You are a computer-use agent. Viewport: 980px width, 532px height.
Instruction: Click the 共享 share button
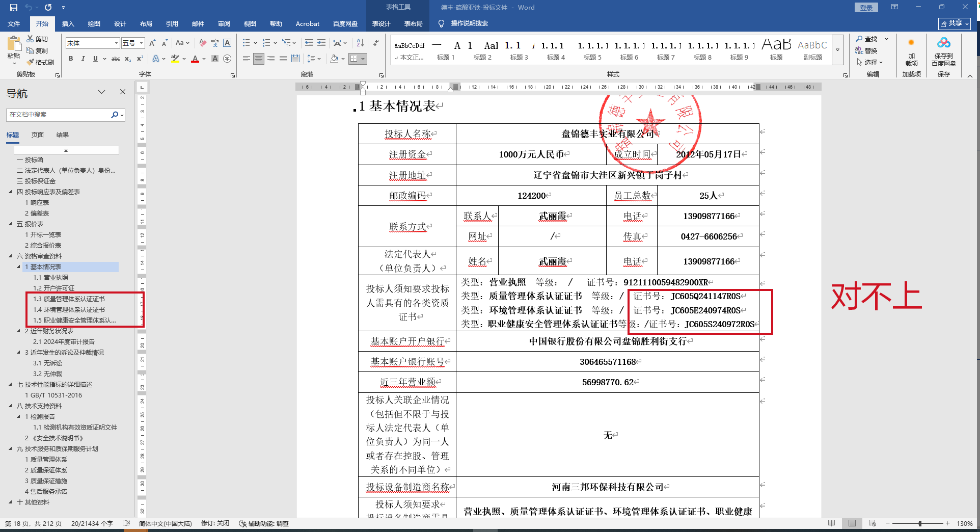point(955,23)
